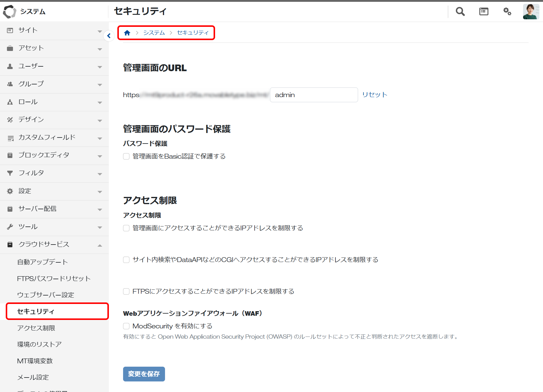Click the ユーザー person icon
This screenshot has width=543, height=392.
click(10, 66)
